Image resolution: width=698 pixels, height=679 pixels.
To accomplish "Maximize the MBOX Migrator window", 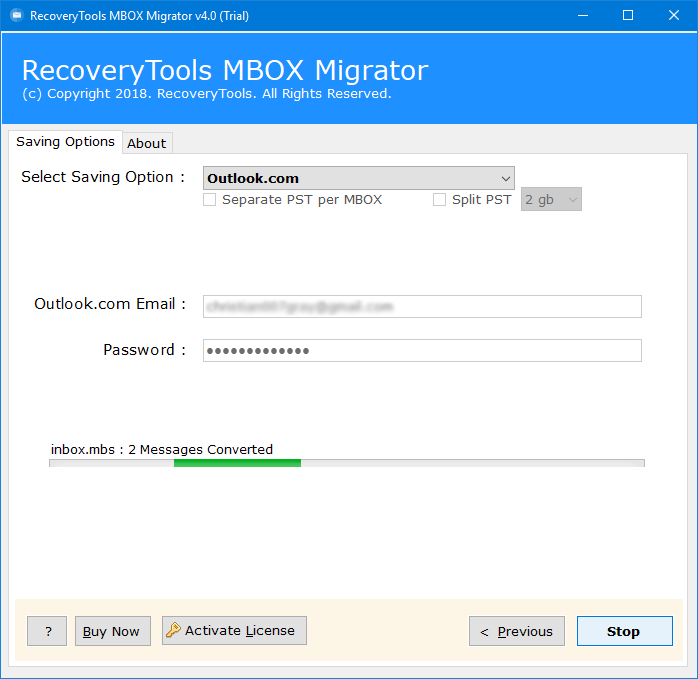I will (x=628, y=16).
